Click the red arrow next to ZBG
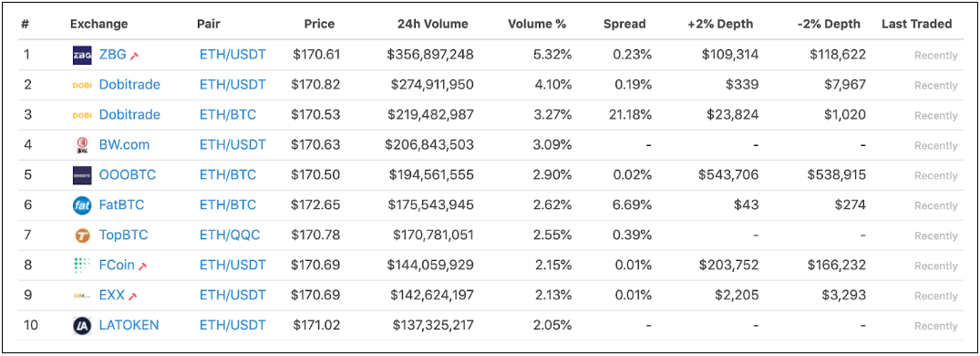The height and width of the screenshot is (356, 980). point(134,56)
